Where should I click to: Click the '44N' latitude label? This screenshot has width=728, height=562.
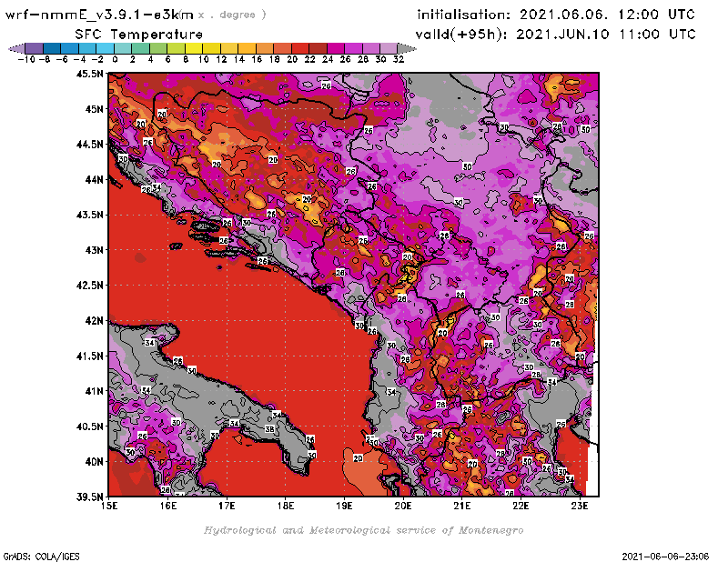coord(94,179)
